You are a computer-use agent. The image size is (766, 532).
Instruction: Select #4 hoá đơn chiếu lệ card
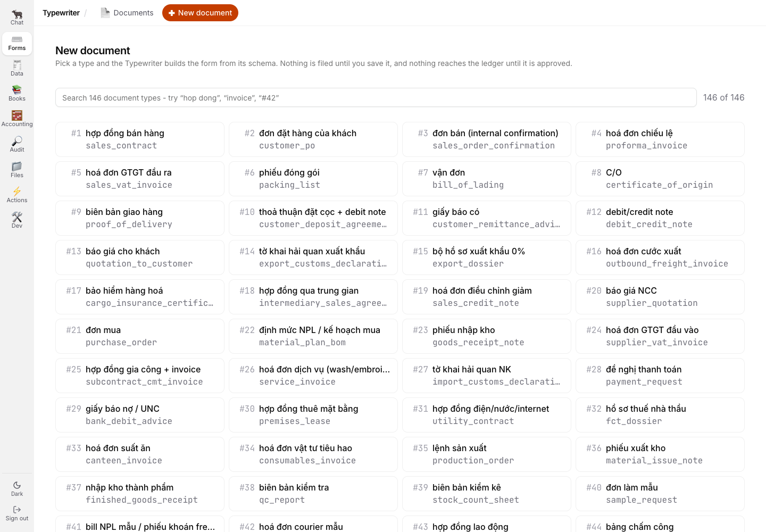tap(660, 139)
